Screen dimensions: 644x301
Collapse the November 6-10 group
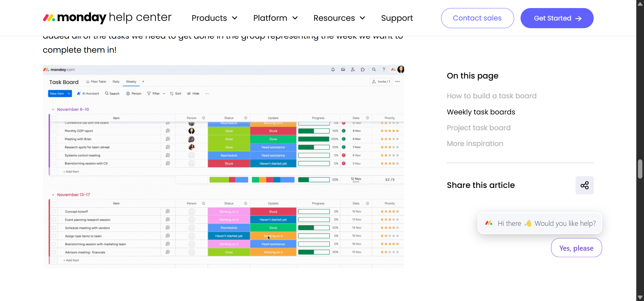pos(53,109)
